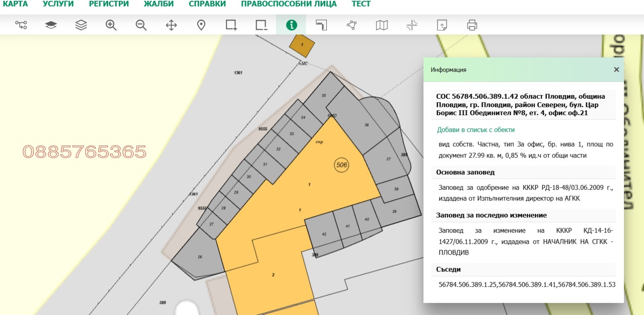Choose the draw polygon tool

[351, 25]
